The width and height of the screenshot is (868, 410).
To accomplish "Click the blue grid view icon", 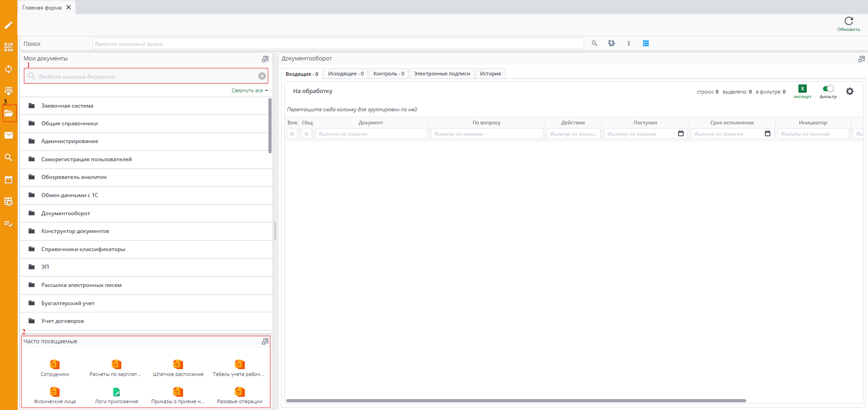I will [x=645, y=44].
